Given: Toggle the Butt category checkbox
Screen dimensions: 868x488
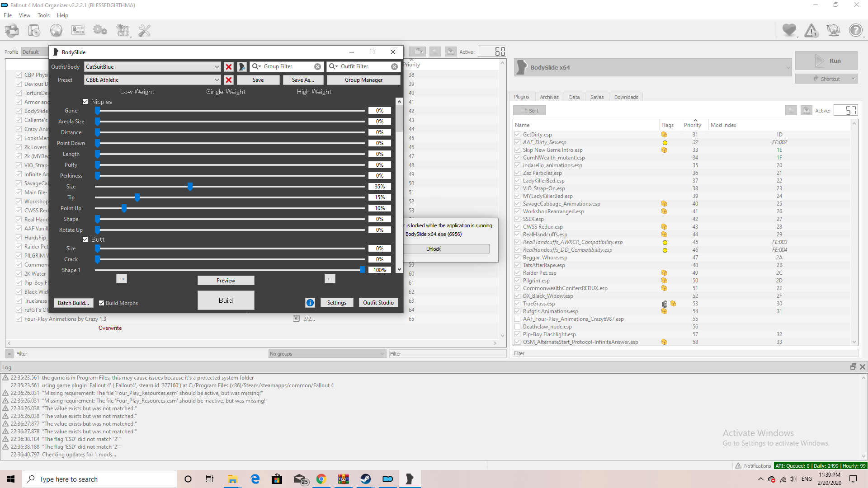Looking at the screenshot, I should tap(85, 239).
